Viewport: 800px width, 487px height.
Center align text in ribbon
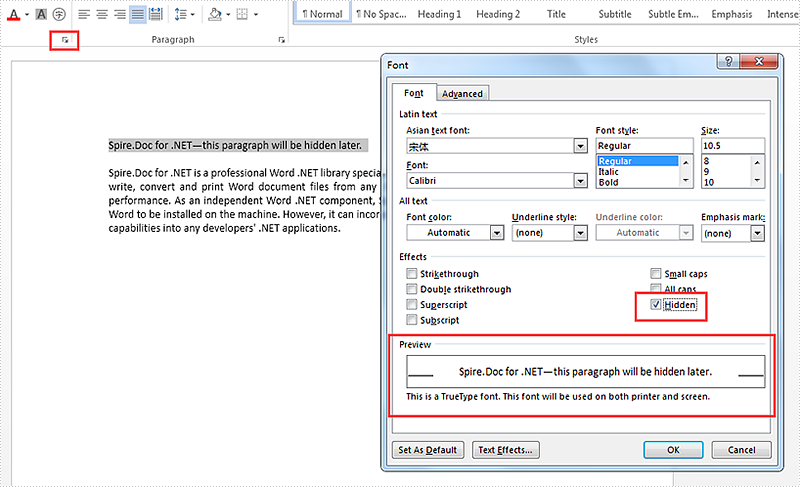102,14
